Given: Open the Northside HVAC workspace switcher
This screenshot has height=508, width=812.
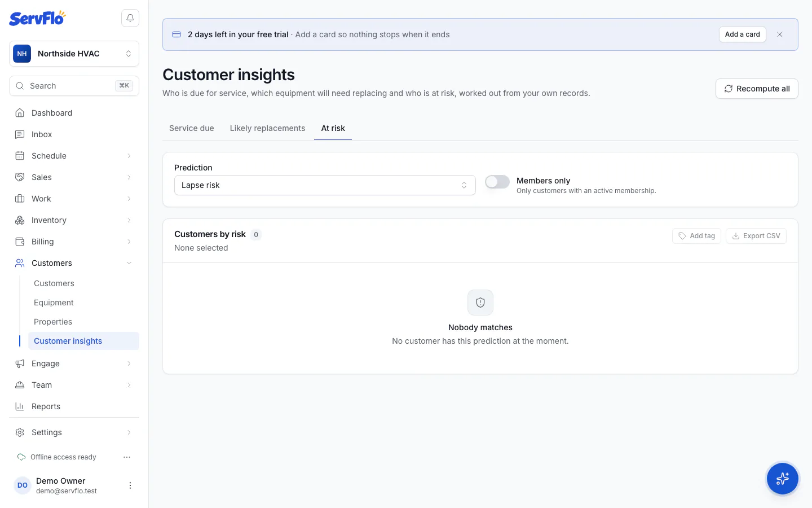Looking at the screenshot, I should (x=74, y=54).
